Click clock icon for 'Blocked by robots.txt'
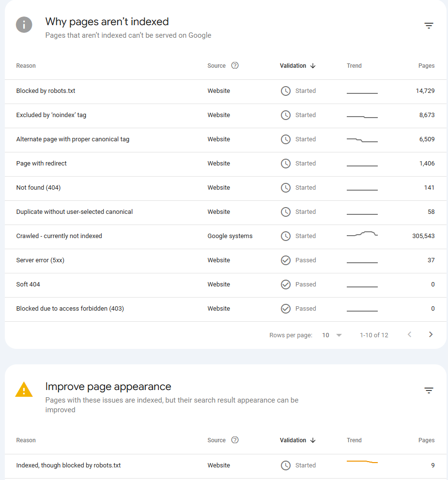 pyautogui.click(x=286, y=91)
